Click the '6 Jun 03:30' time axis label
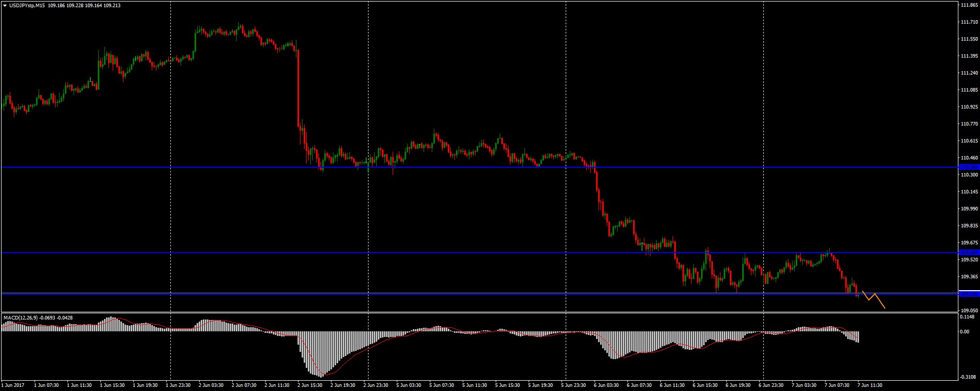This screenshot has width=980, height=391. click(606, 385)
